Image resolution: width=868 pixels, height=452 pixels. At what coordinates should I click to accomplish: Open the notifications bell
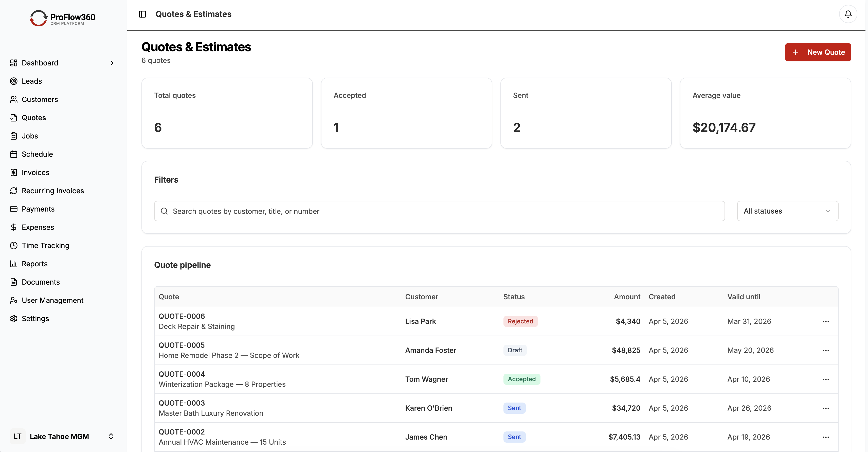(x=848, y=14)
